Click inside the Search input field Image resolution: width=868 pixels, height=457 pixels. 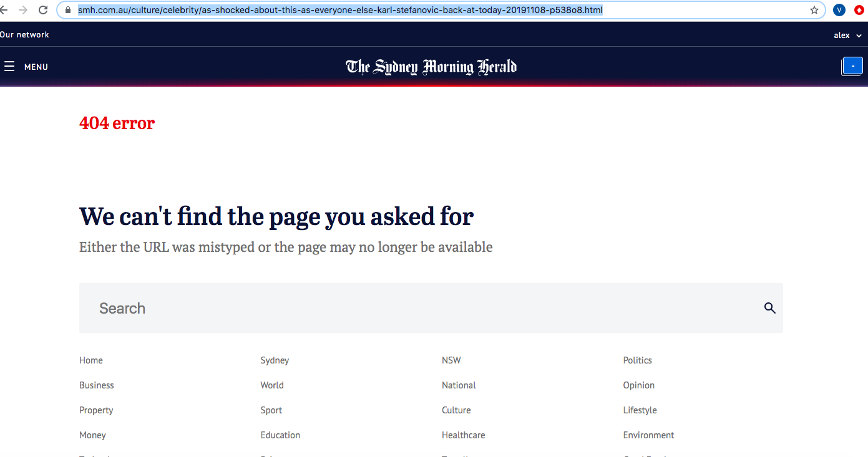click(x=424, y=308)
